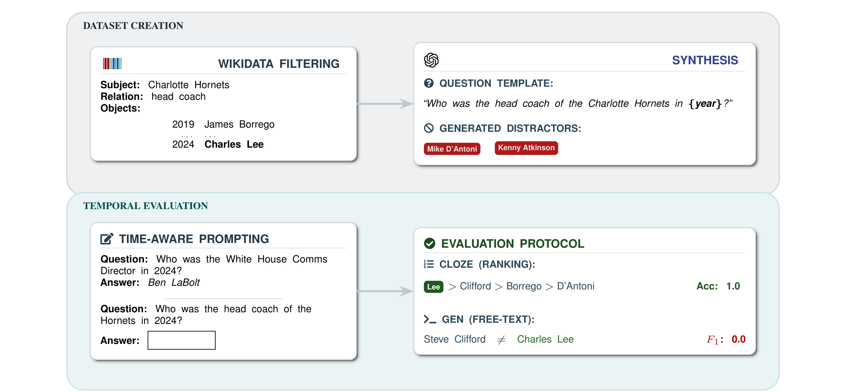The height and width of the screenshot is (392, 868).
Task: Click the arrow pointing to Synthesis panel
Action: coord(385,104)
